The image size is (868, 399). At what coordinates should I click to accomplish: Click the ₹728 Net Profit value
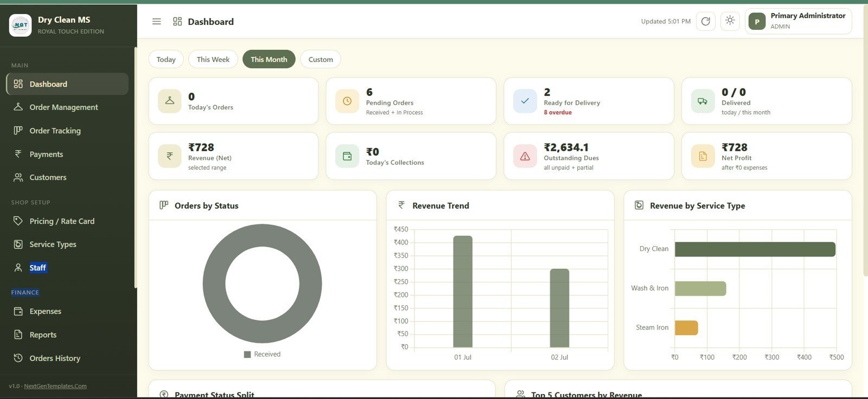735,147
